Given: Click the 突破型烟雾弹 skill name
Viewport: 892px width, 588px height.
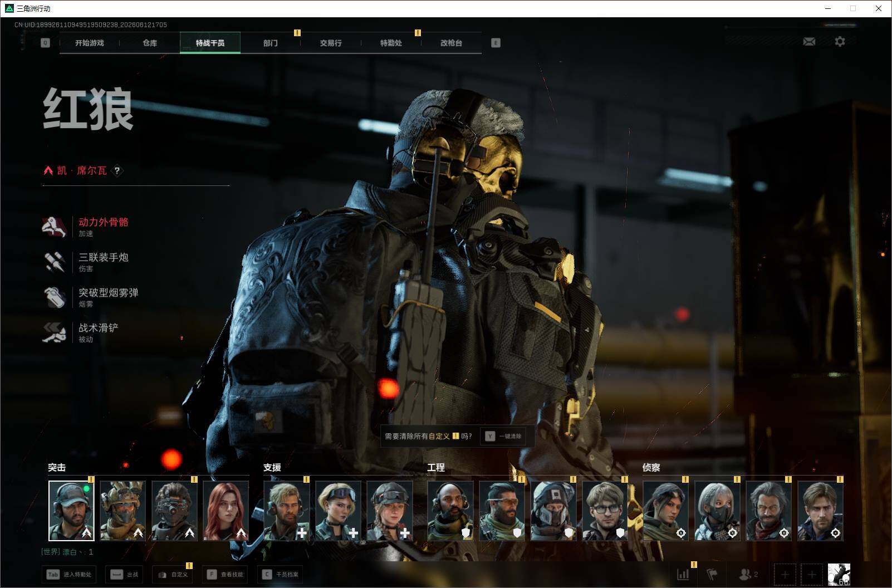Looking at the screenshot, I should pos(109,292).
